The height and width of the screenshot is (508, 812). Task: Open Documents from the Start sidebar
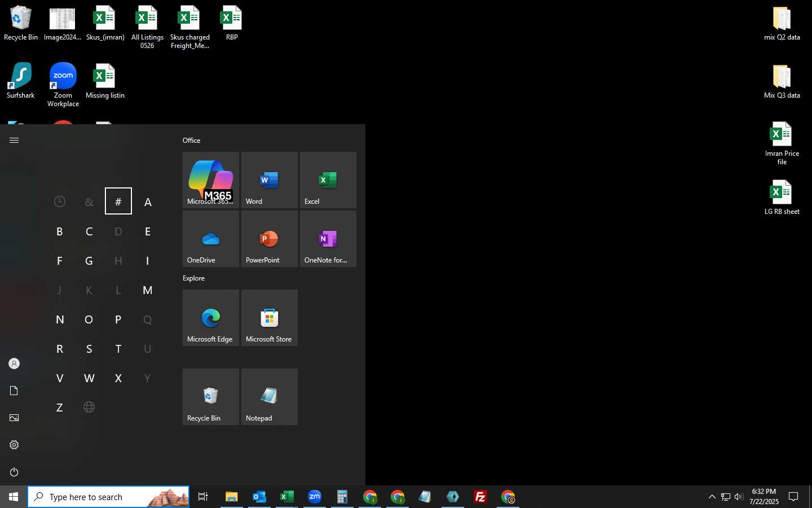(x=14, y=391)
